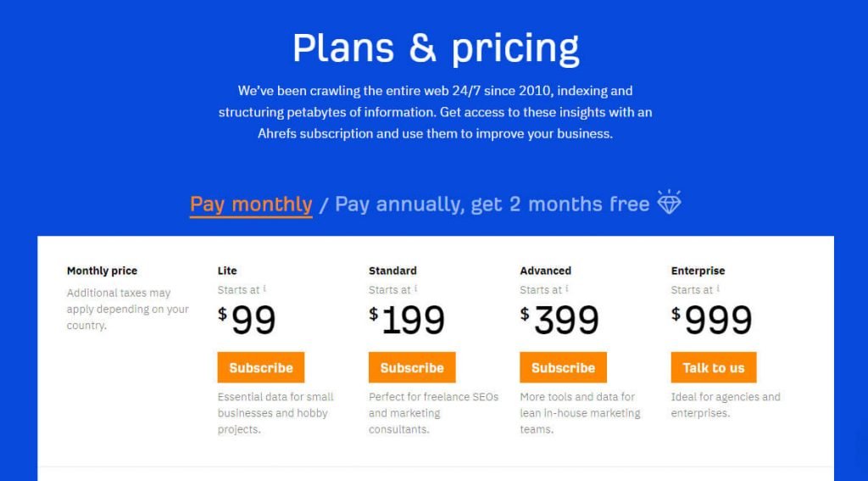Click the Plans & pricing heading

pyautogui.click(x=436, y=48)
